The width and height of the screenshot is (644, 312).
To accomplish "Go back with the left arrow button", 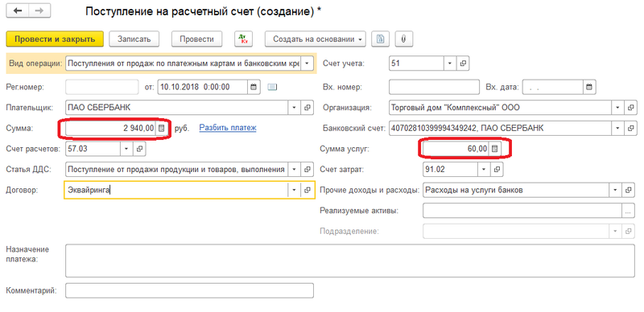I will pos(17,11).
